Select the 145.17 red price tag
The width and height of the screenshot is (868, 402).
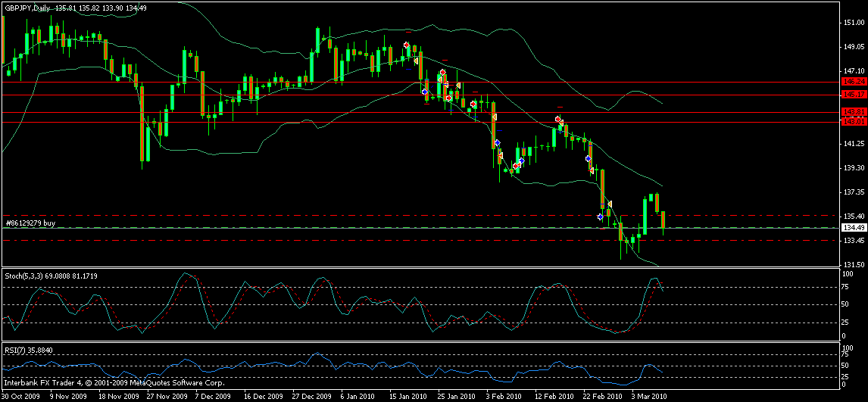(854, 94)
